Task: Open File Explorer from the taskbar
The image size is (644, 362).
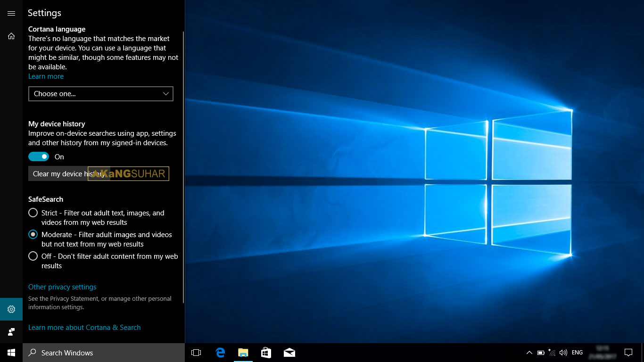Action: point(243,353)
